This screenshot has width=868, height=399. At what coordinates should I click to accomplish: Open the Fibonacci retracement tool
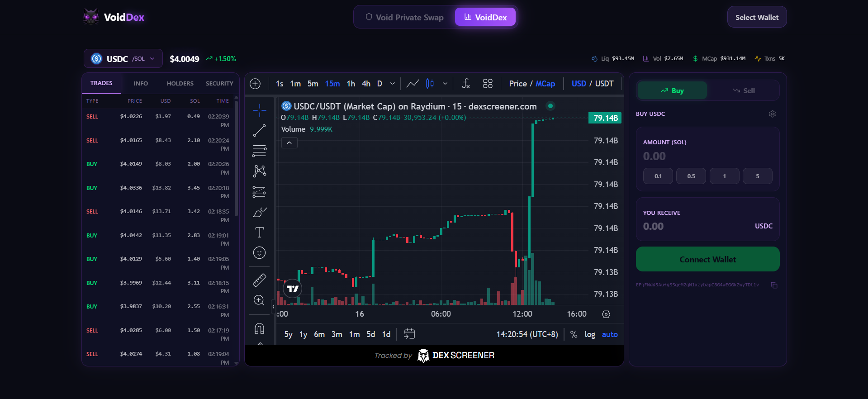259,151
